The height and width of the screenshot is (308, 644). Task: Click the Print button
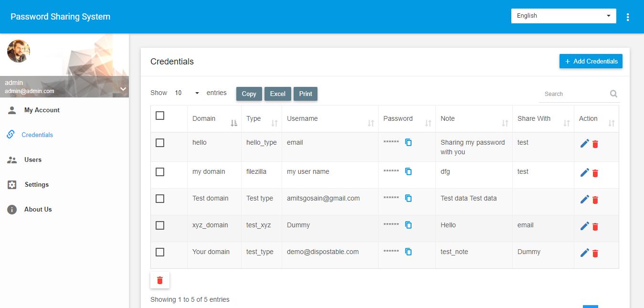click(x=306, y=94)
